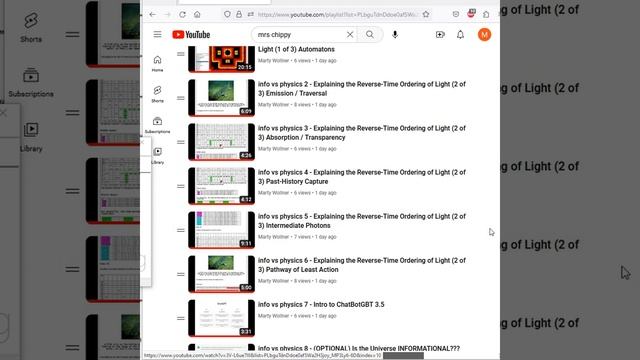Open YouTube hamburger guide menu
This screenshot has width=640, height=360.
coord(158,34)
